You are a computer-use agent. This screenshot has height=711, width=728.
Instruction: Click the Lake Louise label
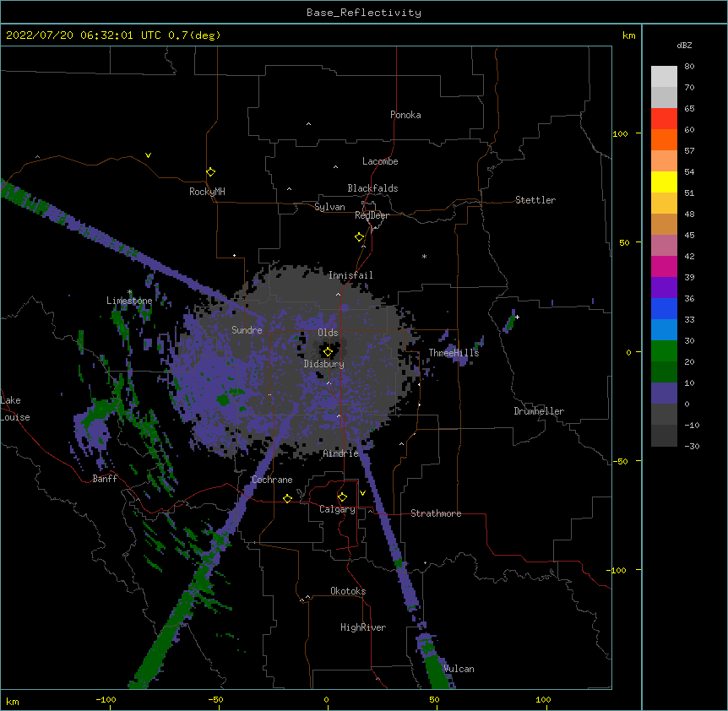pyautogui.click(x=14, y=409)
